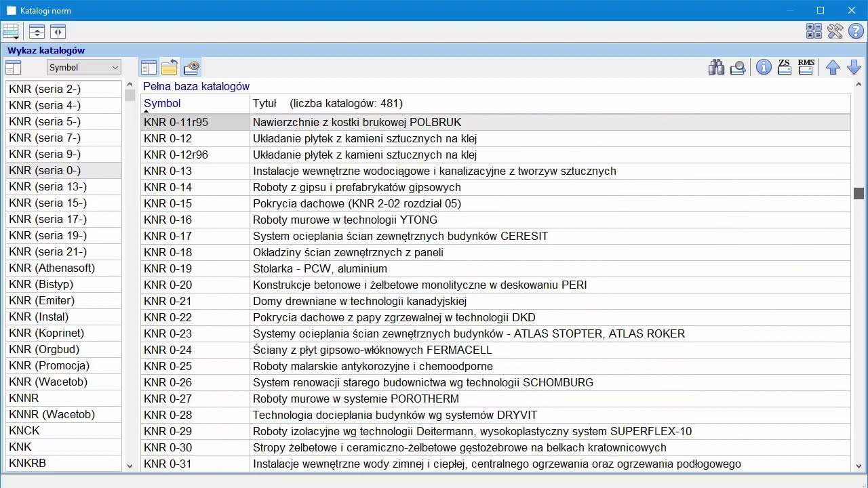Image resolution: width=868 pixels, height=488 pixels.
Task: Select row KNR 0-31
Action: click(496, 464)
